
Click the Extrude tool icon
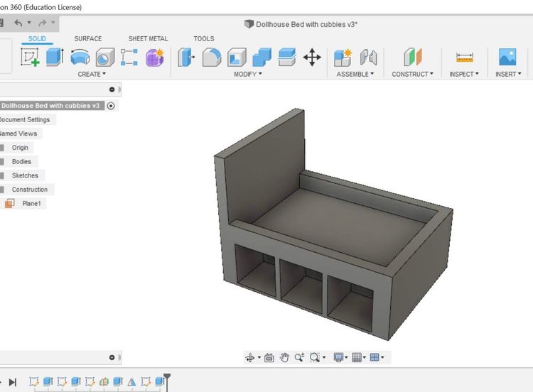(x=55, y=58)
